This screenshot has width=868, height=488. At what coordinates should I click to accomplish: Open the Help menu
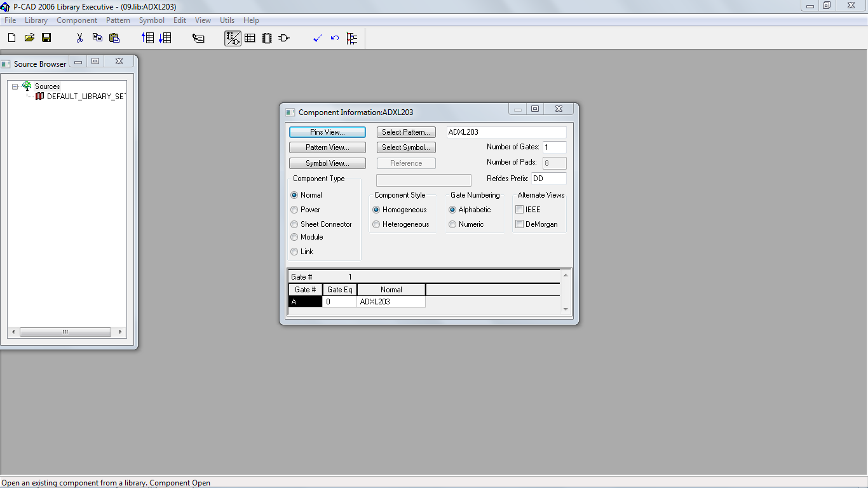251,20
